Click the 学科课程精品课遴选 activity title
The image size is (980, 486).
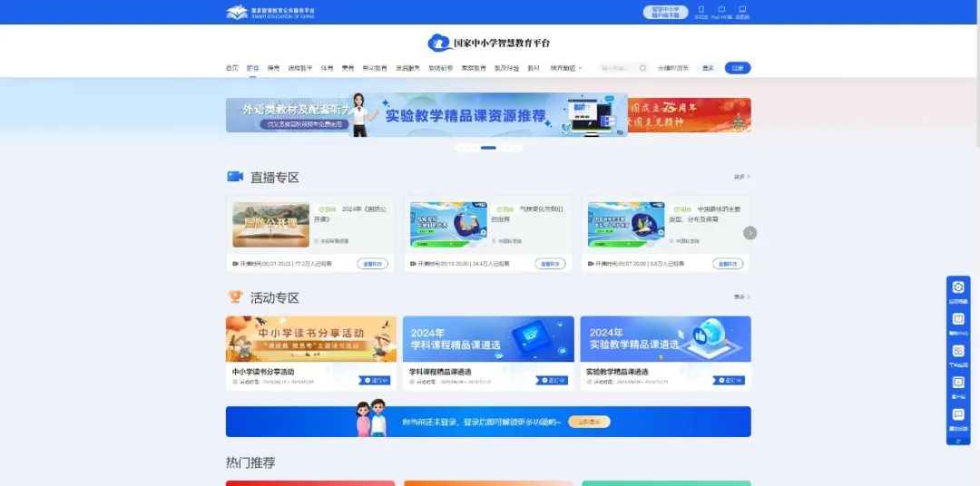click(x=440, y=372)
